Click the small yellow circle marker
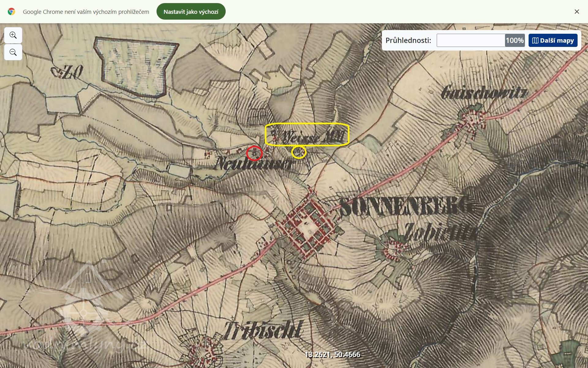Image resolution: width=588 pixels, height=368 pixels. click(x=299, y=152)
